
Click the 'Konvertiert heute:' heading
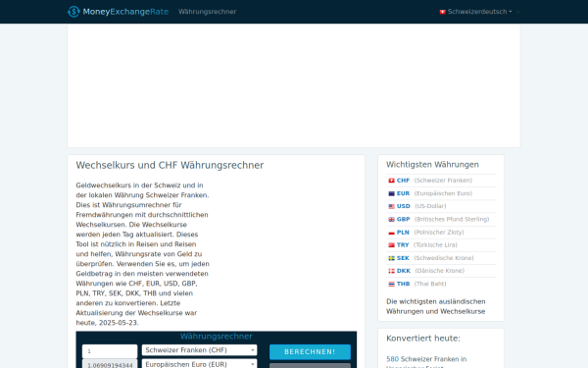tap(423, 339)
